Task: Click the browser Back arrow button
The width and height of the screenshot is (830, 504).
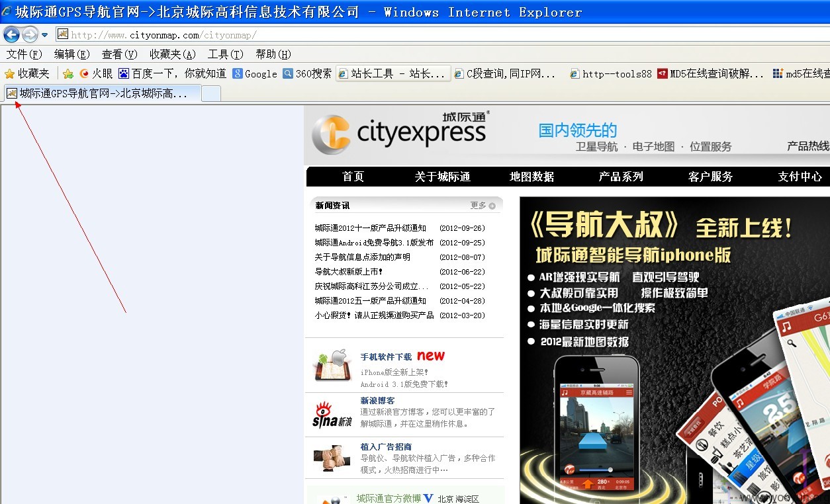Action: 11,34
